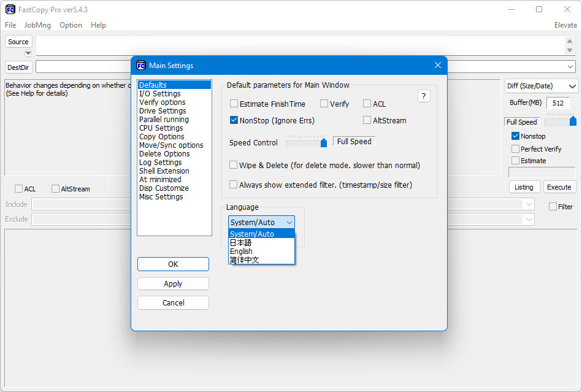
Task: Click the Source path input field
Action: point(300,45)
